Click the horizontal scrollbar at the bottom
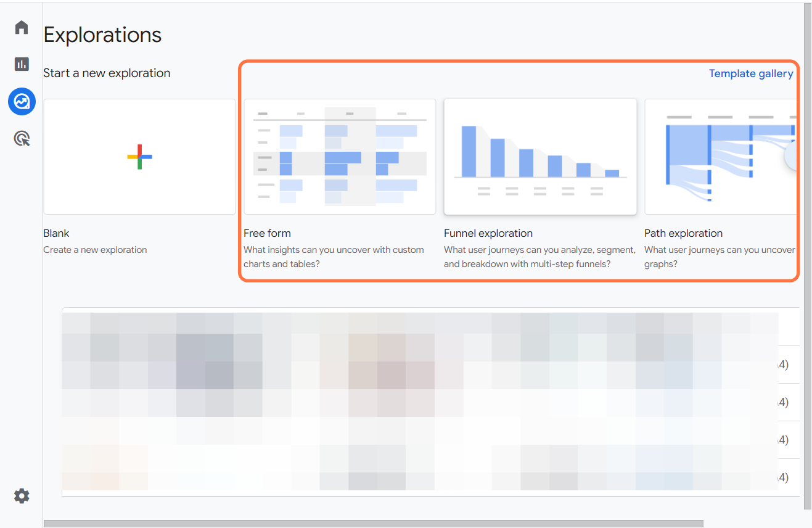Image resolution: width=812 pixels, height=528 pixels. coord(373,524)
